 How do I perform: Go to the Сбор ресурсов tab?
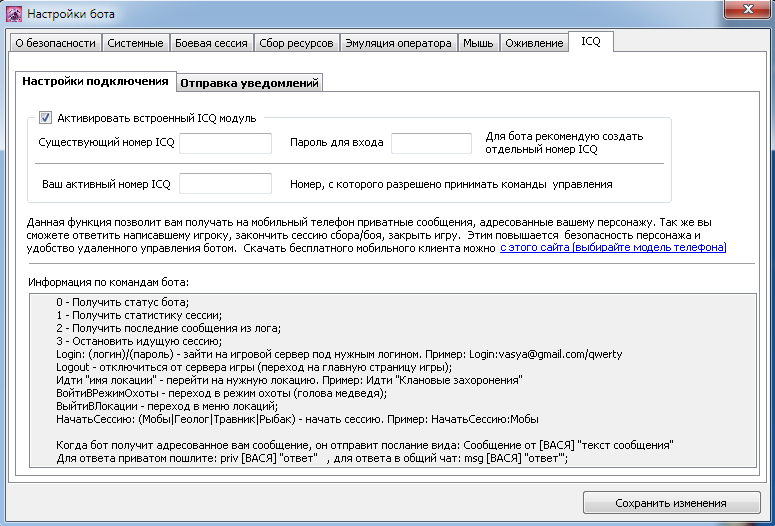pos(297,43)
